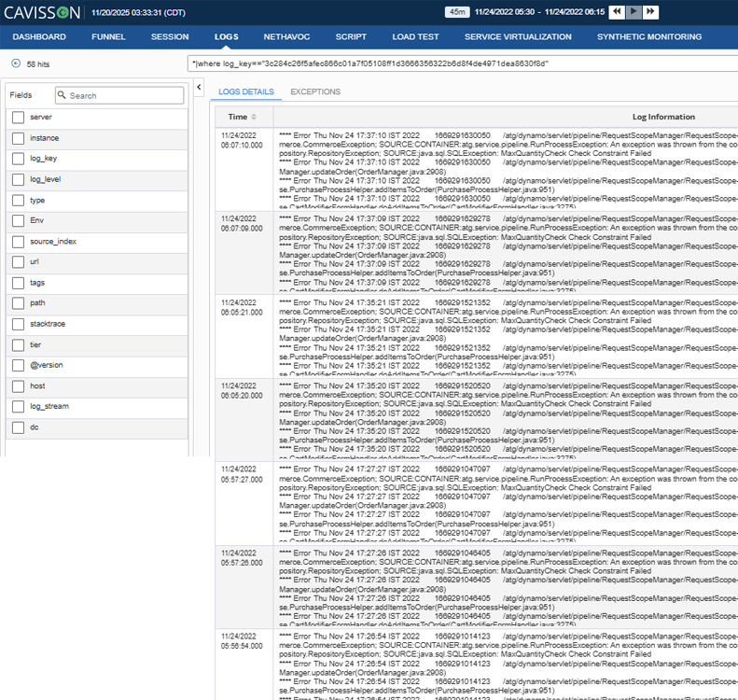Click the play button in time controls
Image resolution: width=738 pixels, height=700 pixels.
(634, 12)
